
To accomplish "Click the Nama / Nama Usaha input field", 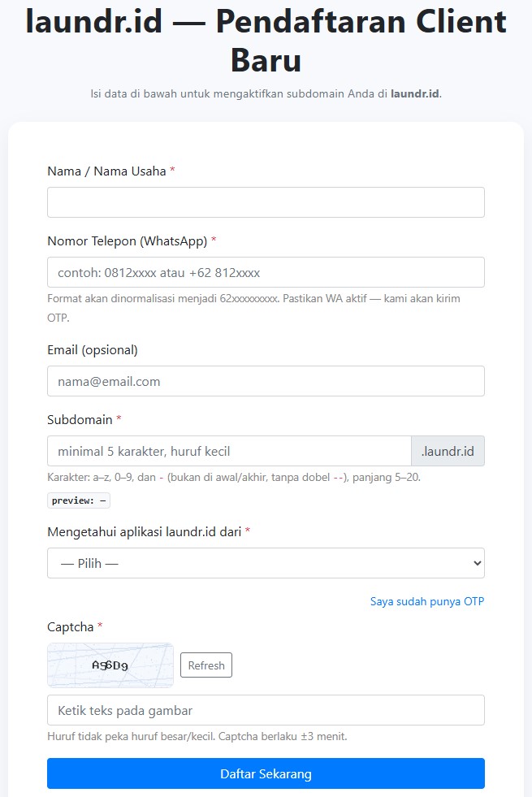I will (x=266, y=202).
